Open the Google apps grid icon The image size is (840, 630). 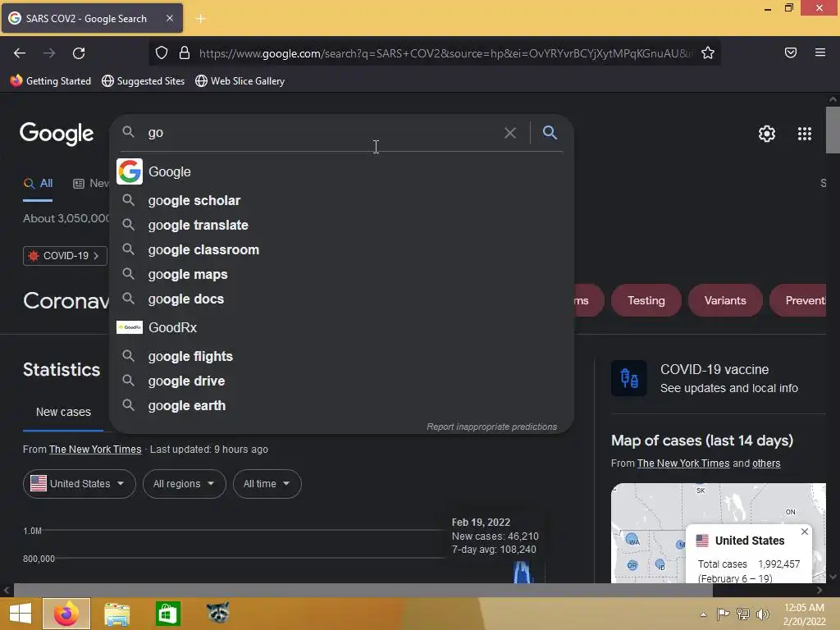(x=805, y=134)
